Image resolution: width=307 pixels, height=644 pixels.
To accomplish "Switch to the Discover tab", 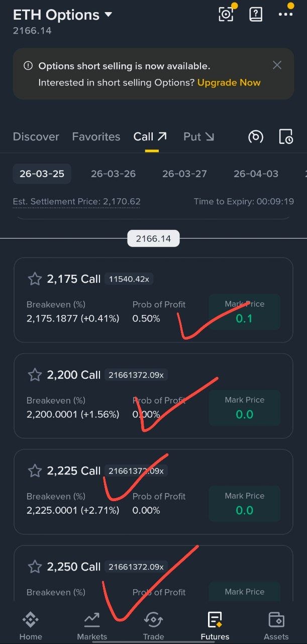I will 36,136.
